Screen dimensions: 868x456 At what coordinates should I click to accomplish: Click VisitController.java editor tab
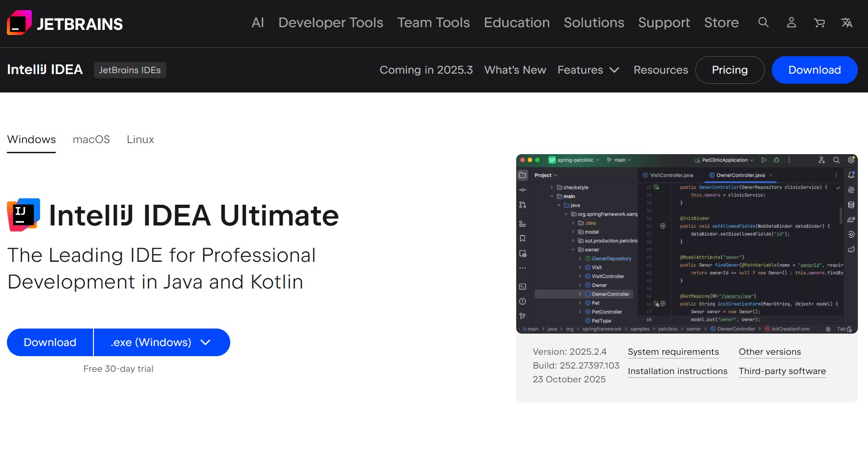[x=668, y=175]
